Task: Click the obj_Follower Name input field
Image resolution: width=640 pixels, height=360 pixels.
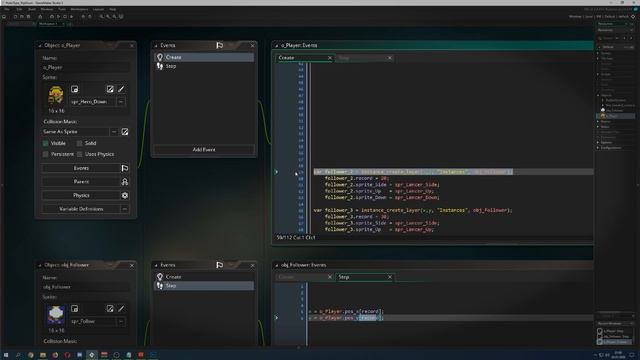Action: 85,287
